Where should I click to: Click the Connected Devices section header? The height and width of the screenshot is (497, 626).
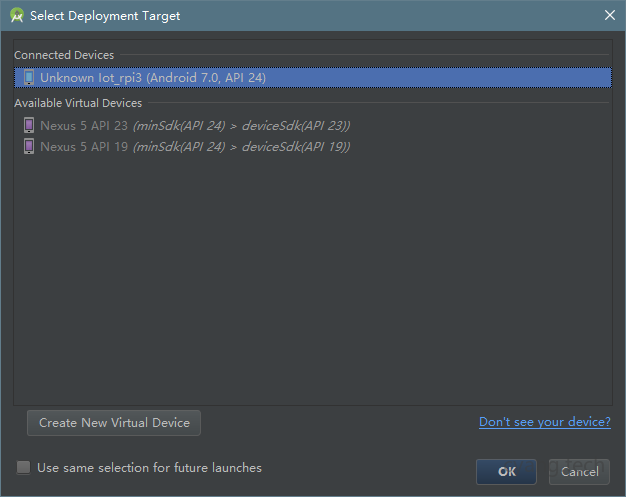pos(64,55)
